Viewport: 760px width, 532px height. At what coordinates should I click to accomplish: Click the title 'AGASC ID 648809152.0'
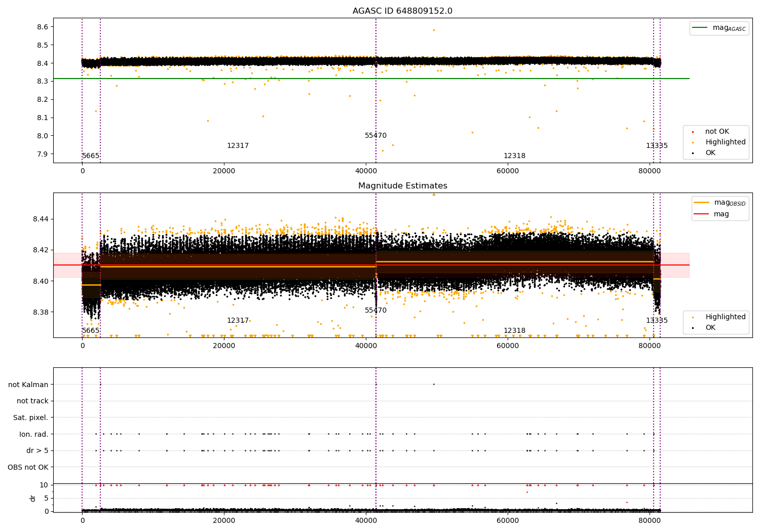tap(403, 11)
